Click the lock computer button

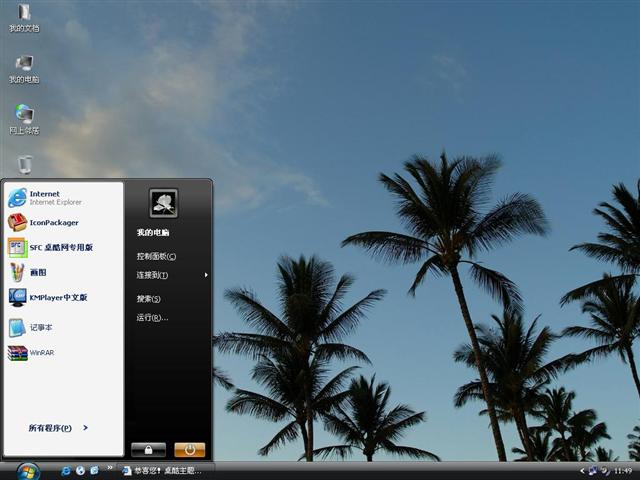coord(149,450)
